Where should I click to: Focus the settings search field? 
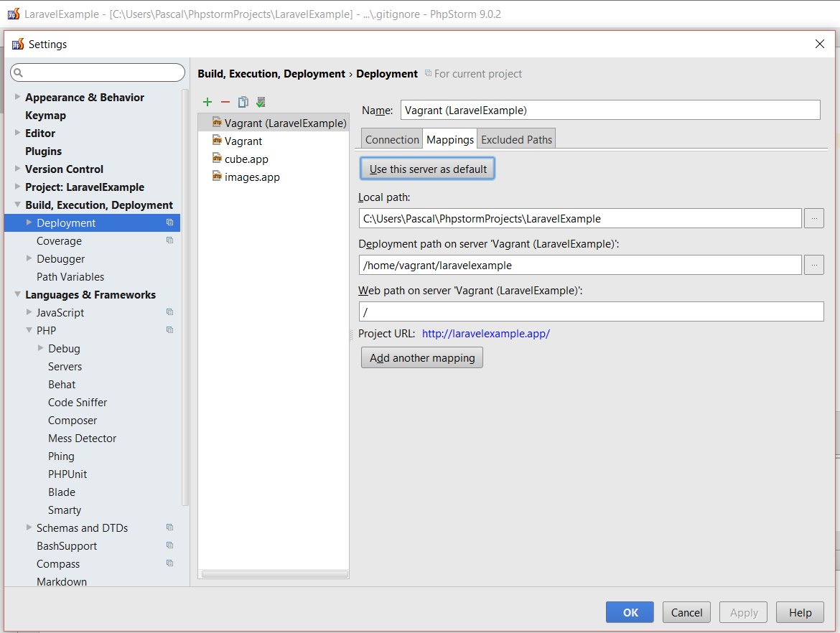[x=98, y=72]
